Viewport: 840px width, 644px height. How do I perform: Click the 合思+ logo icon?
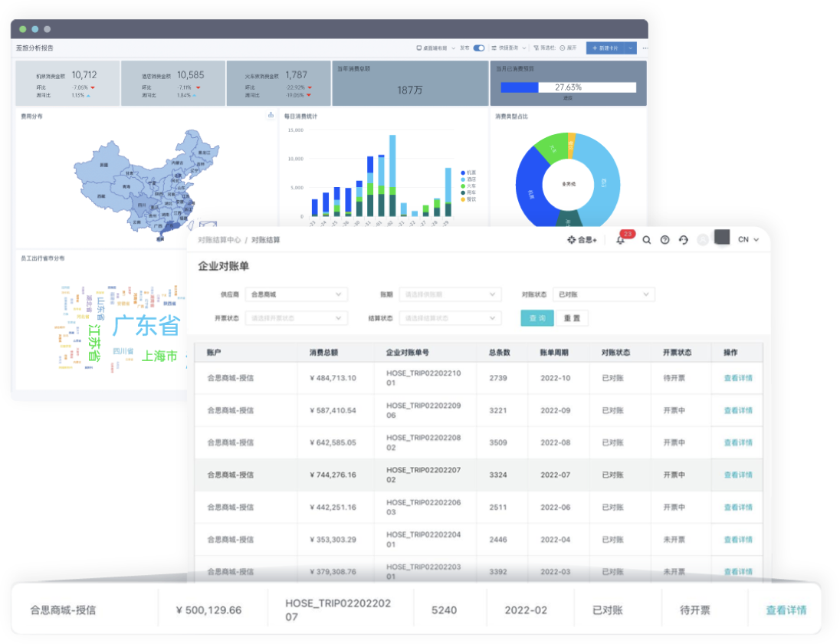582,240
